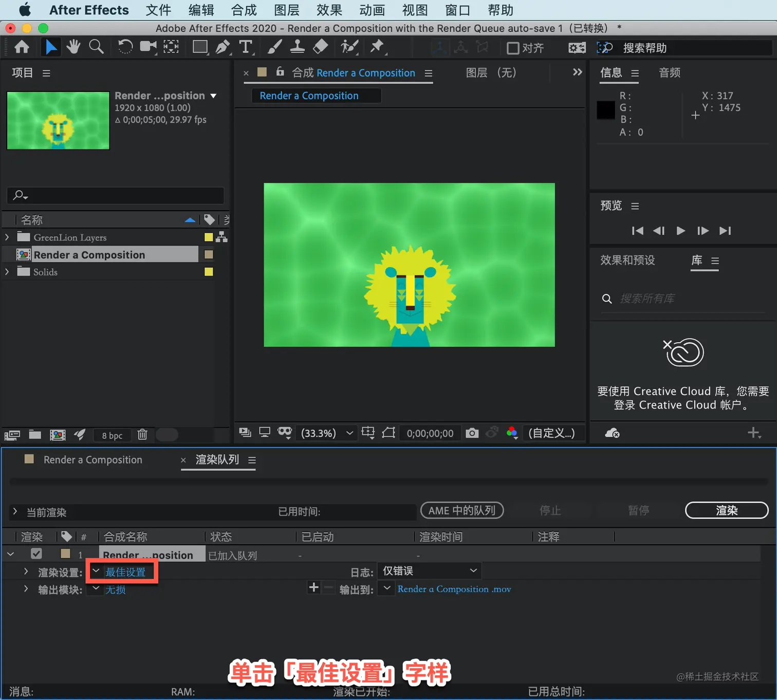Toggle the lock icon on composition tab
This screenshot has width=777, height=700.
pos(280,71)
